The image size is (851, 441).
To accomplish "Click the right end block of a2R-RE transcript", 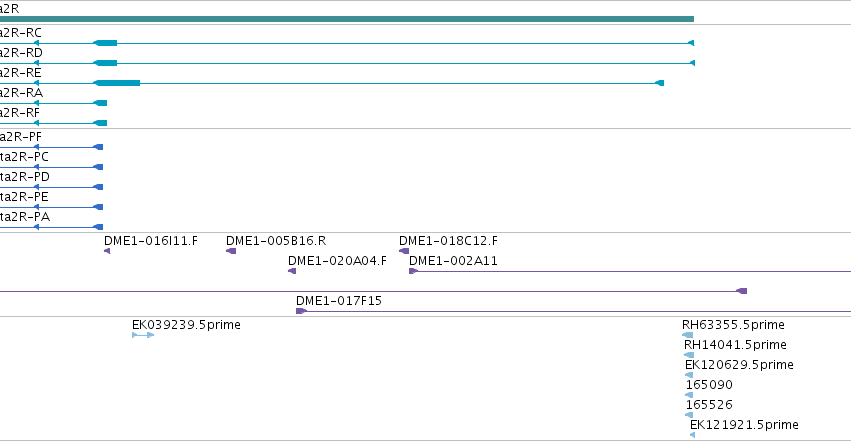I will 659,83.
